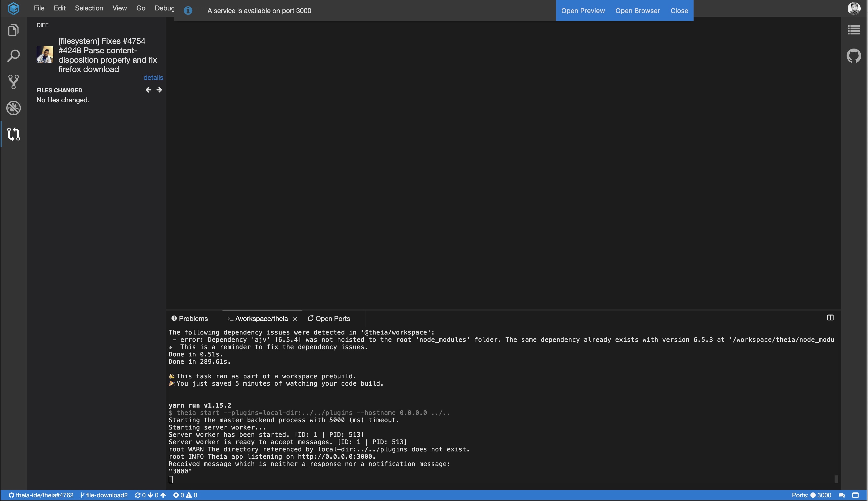Dismiss notification with Close button

679,11
